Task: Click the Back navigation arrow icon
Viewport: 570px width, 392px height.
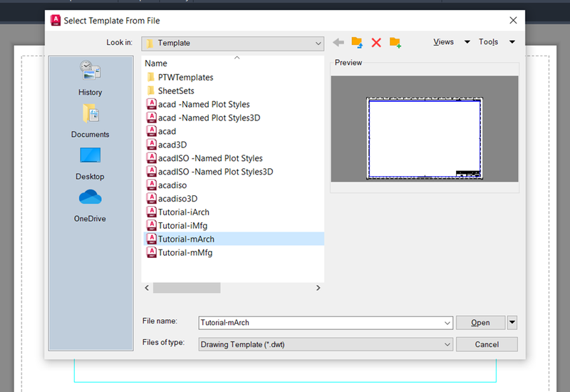Action: coord(338,43)
